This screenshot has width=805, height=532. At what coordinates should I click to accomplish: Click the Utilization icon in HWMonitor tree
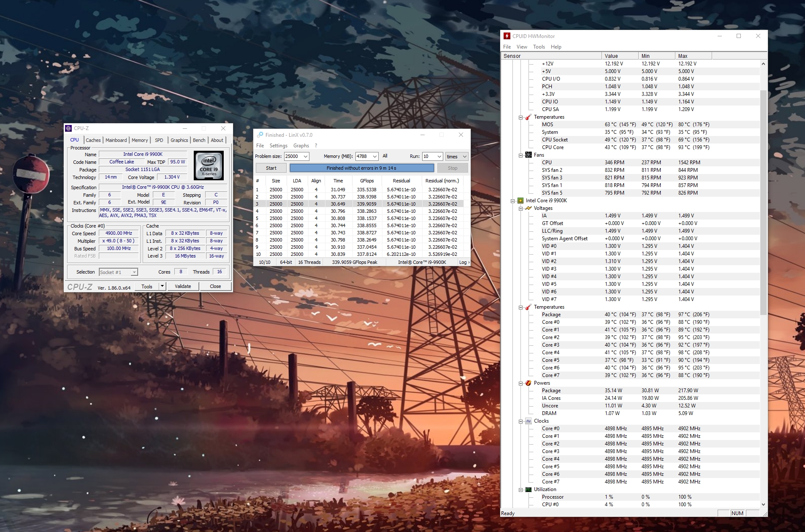pyautogui.click(x=528, y=489)
